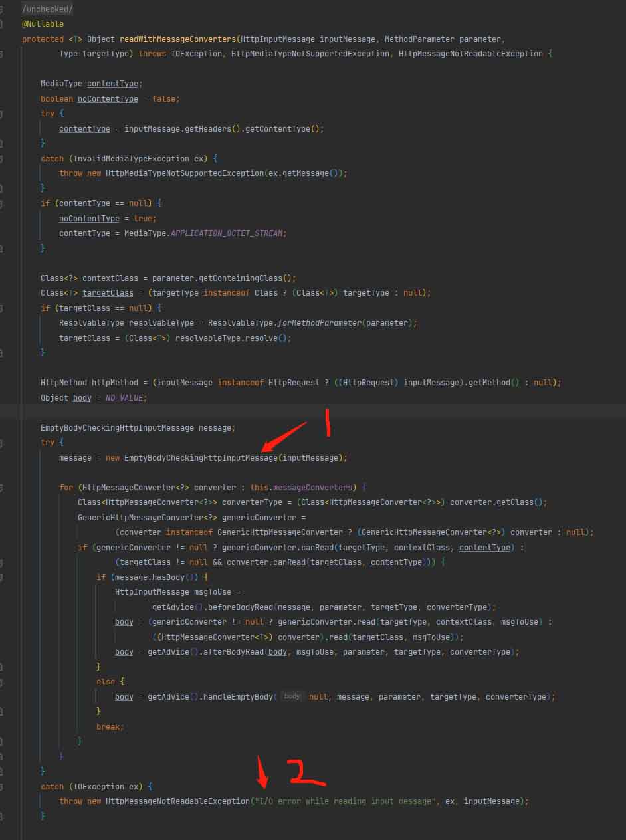Click converter.canRead(targetClass, contentType) call
This screenshot has height=840, width=626.
coord(326,562)
